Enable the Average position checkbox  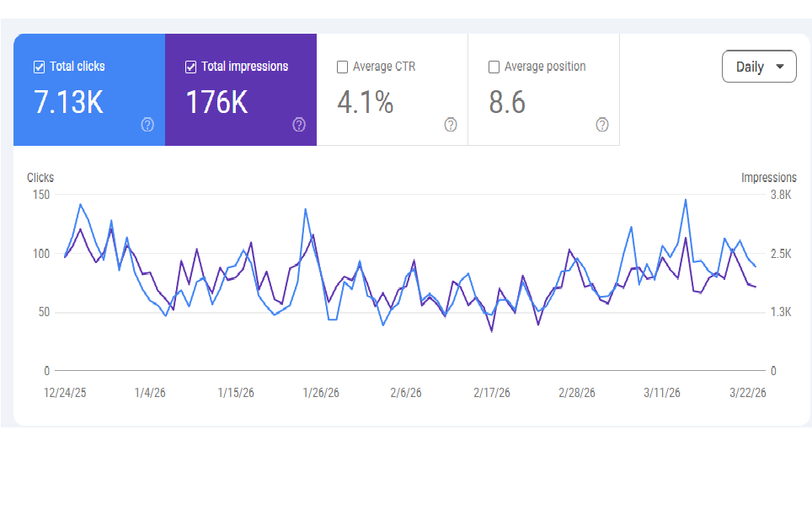pos(494,66)
